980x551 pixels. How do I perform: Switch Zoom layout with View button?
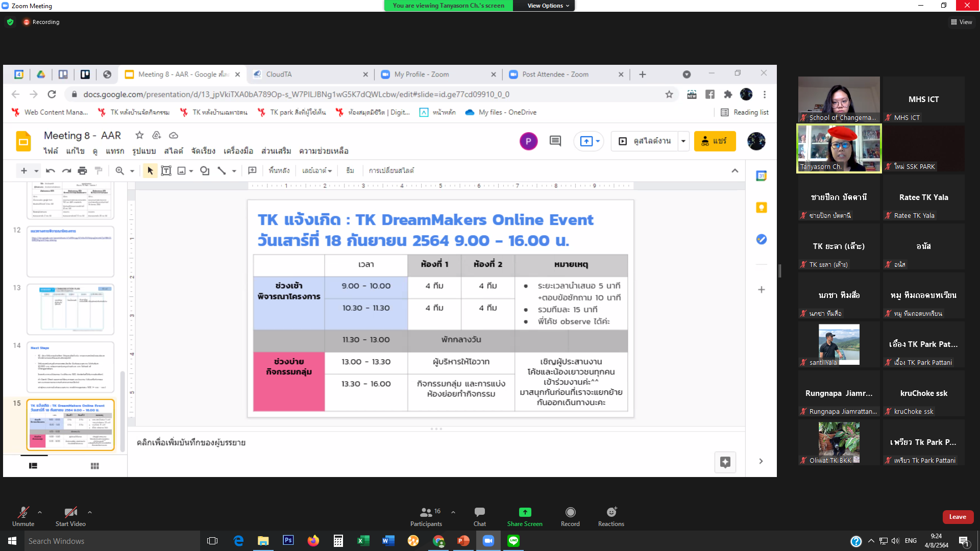point(961,22)
